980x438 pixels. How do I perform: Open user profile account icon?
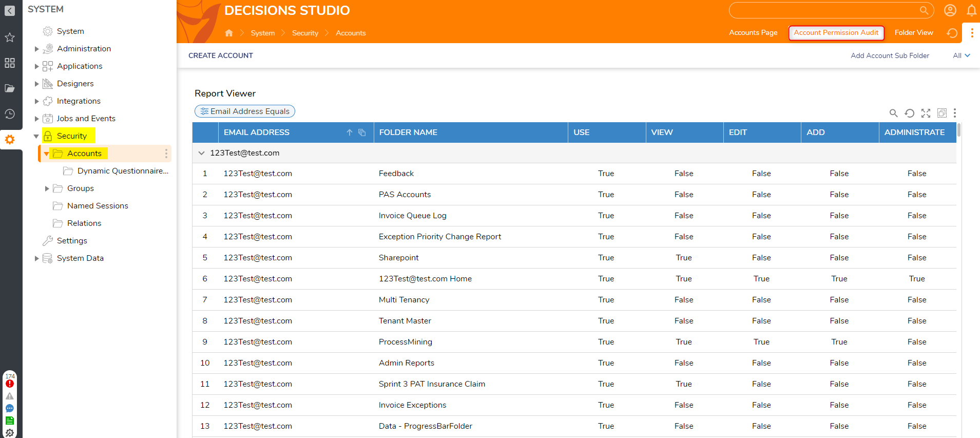[950, 10]
